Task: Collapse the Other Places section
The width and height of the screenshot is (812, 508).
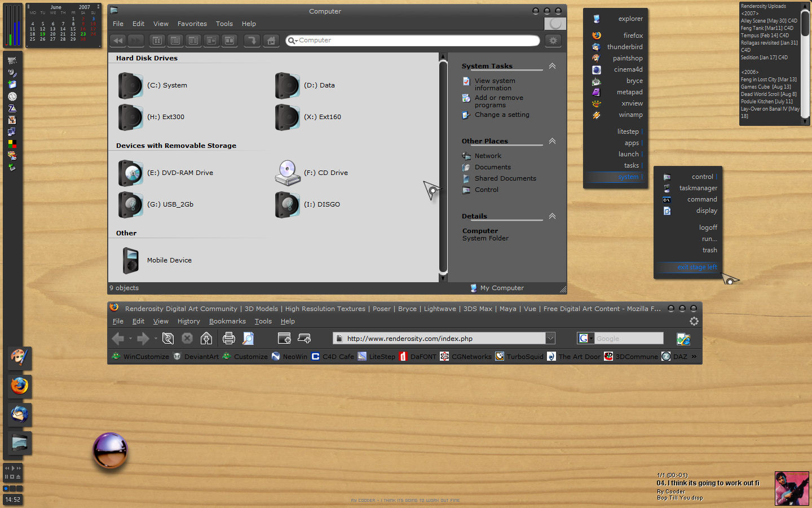Action: (552, 141)
